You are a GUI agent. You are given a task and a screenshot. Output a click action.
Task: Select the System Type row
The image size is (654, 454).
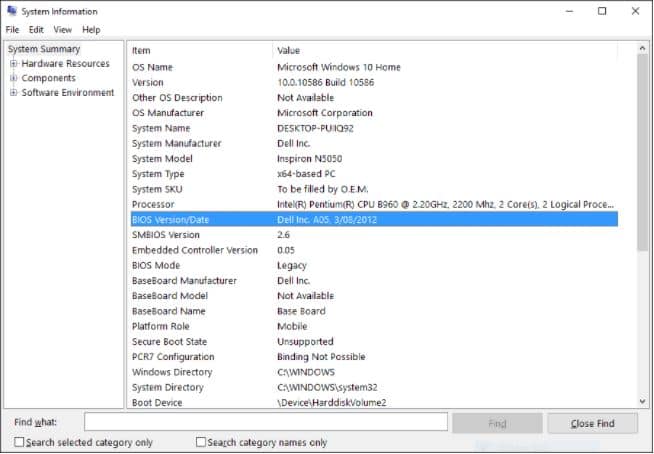click(x=374, y=174)
